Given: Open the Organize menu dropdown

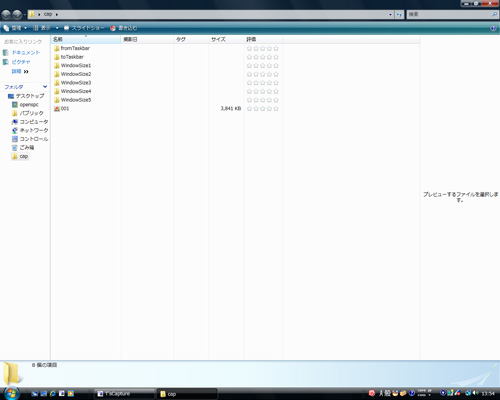Looking at the screenshot, I should (15, 28).
